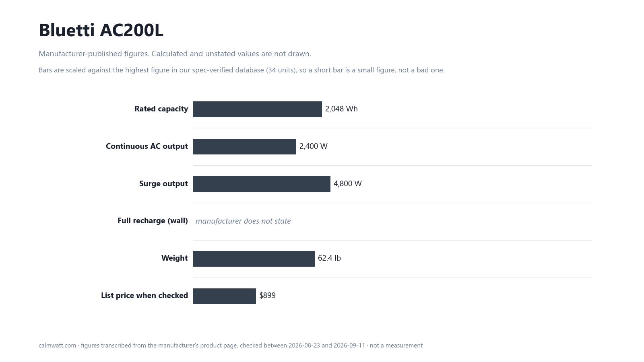
Task: Click the Surge output row label
Action: (163, 184)
